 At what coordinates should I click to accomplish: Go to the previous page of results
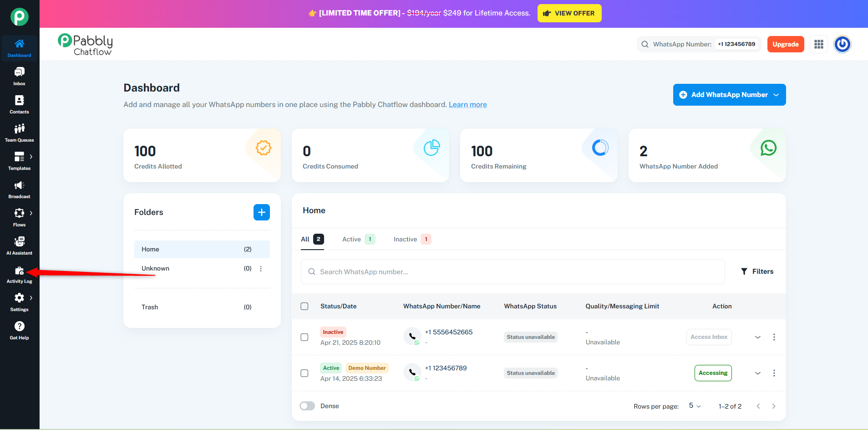[758, 406]
